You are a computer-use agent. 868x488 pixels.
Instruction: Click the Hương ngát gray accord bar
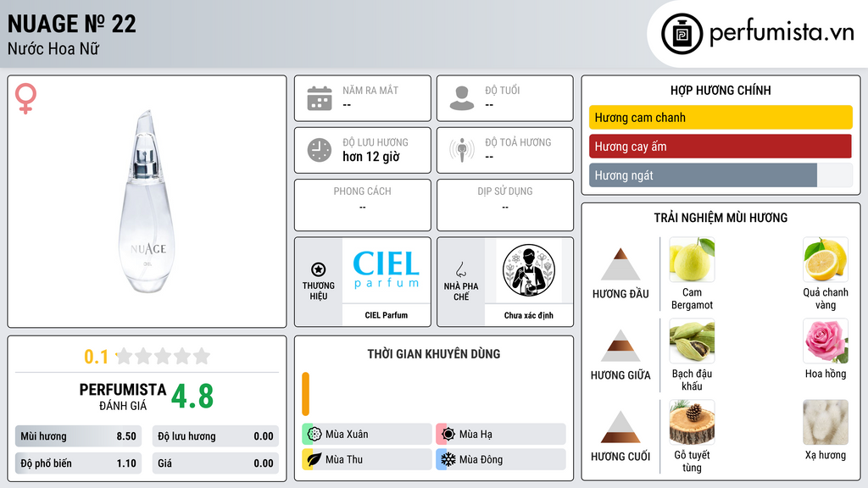[703, 175]
